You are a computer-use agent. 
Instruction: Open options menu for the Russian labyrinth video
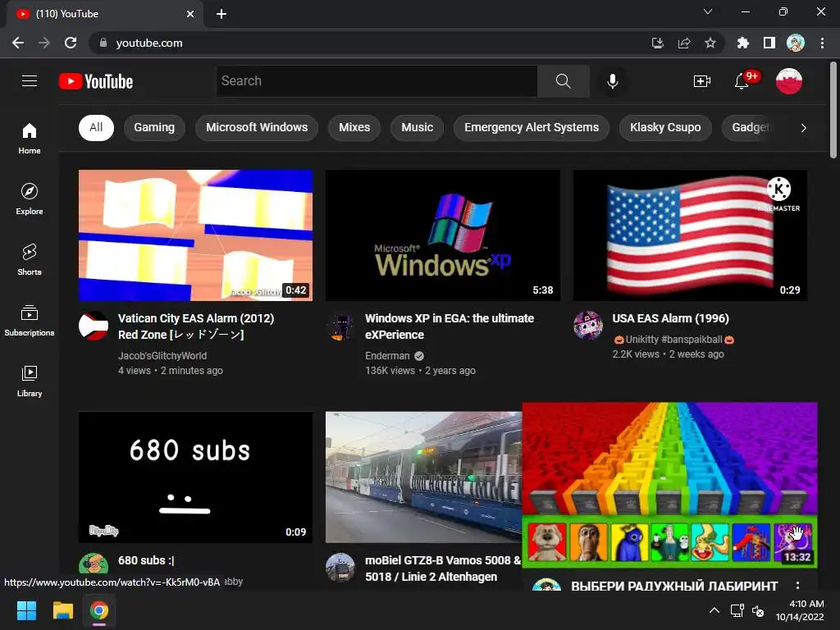click(x=797, y=586)
